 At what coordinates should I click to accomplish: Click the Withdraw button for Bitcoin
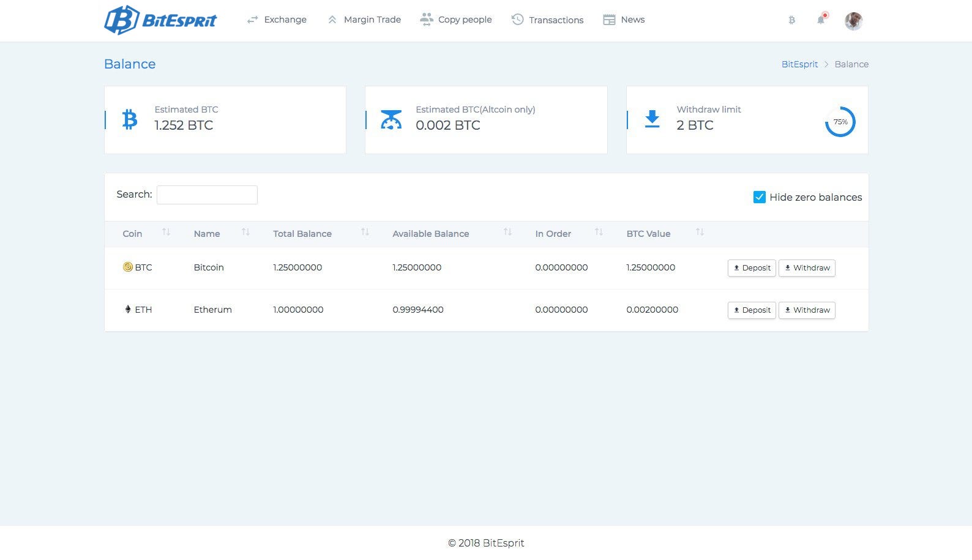[807, 268]
